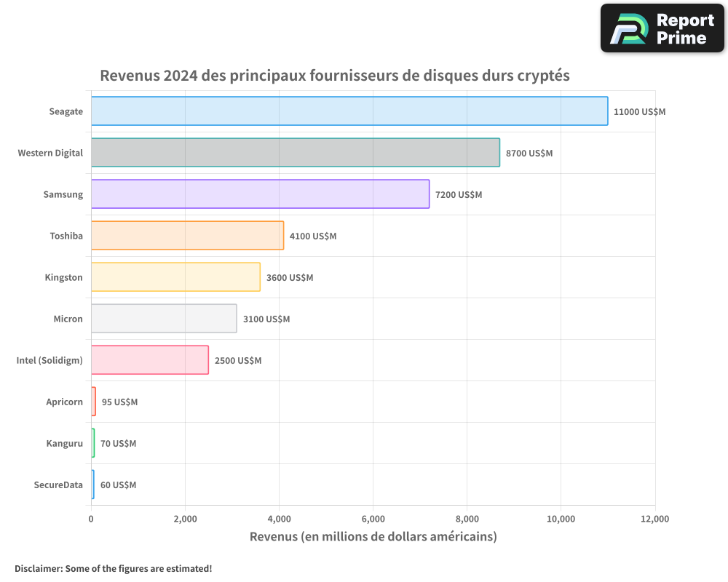Click the Revenus x-axis title
Image resolution: width=728 pixels, height=582 pixels.
pos(373,536)
